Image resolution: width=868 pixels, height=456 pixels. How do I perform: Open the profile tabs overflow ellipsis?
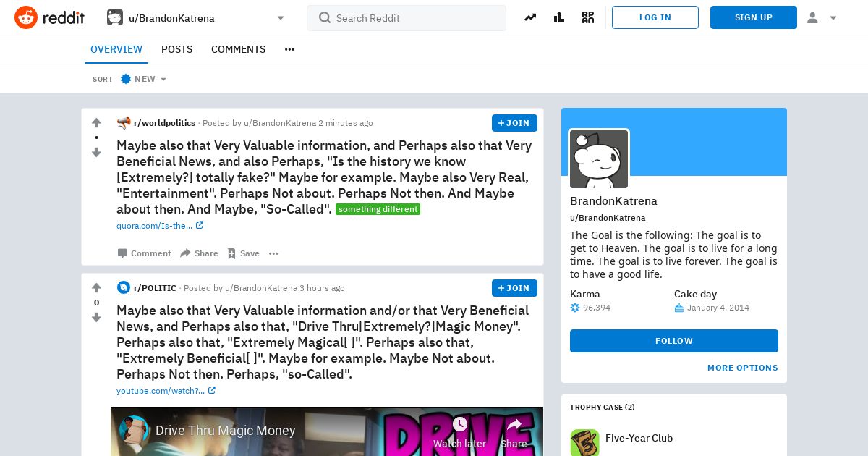click(x=289, y=49)
